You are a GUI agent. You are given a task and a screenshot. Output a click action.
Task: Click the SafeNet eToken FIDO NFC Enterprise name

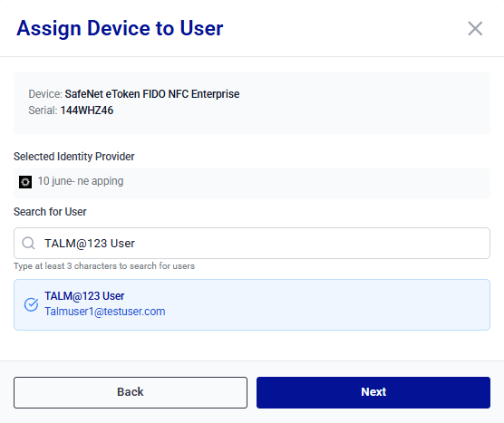pos(152,94)
